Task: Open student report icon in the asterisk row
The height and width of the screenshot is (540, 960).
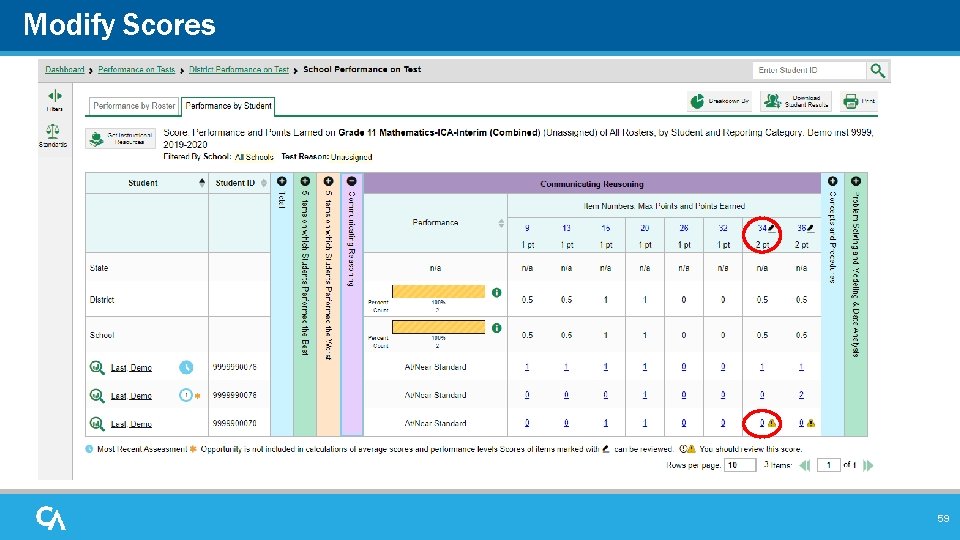Action: pos(97,396)
